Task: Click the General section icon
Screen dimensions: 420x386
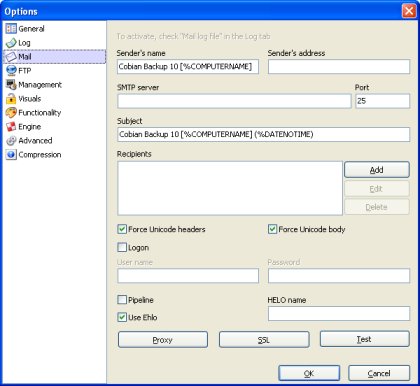Action: (11, 29)
